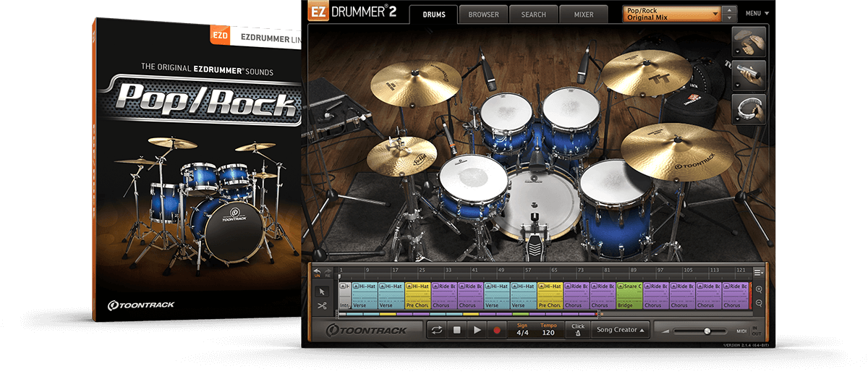868x374 pixels.
Task: Select the green Bridge song block
Action: pos(629,296)
